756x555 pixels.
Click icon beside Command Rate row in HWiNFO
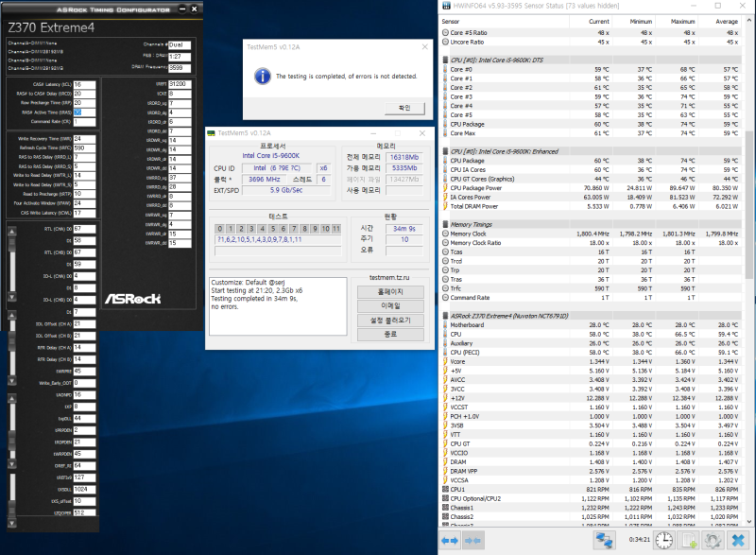pyautogui.click(x=445, y=298)
